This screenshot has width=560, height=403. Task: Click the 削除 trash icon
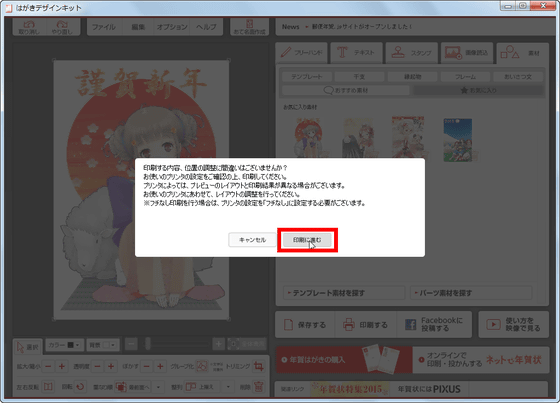pos(259,387)
